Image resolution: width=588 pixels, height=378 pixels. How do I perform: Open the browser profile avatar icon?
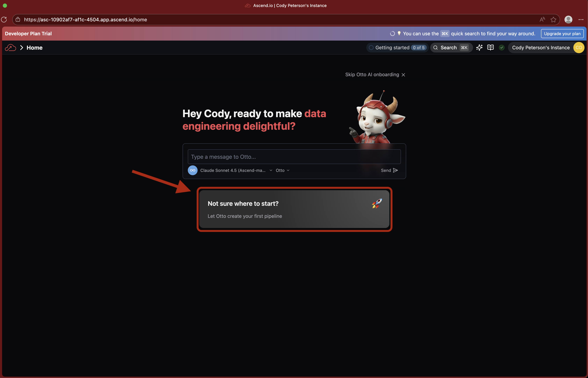coord(568,20)
